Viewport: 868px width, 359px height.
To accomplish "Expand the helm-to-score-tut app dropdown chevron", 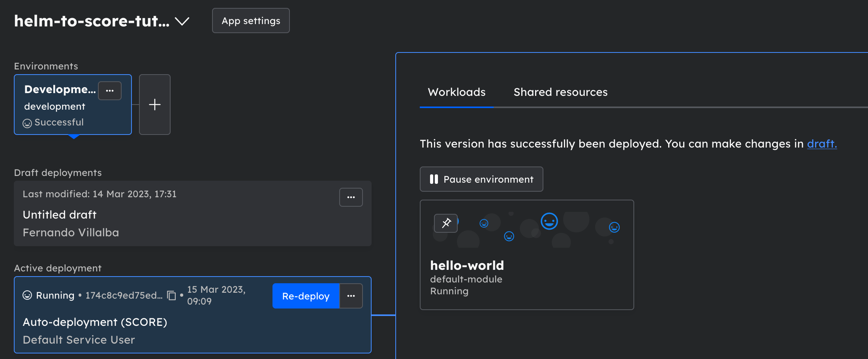I will pos(182,21).
